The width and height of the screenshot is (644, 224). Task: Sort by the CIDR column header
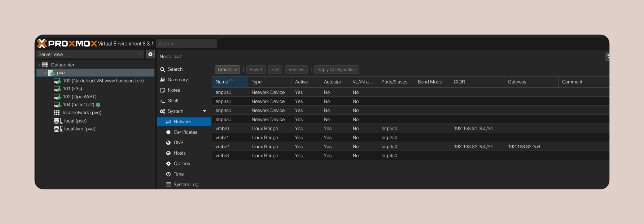[477, 82]
